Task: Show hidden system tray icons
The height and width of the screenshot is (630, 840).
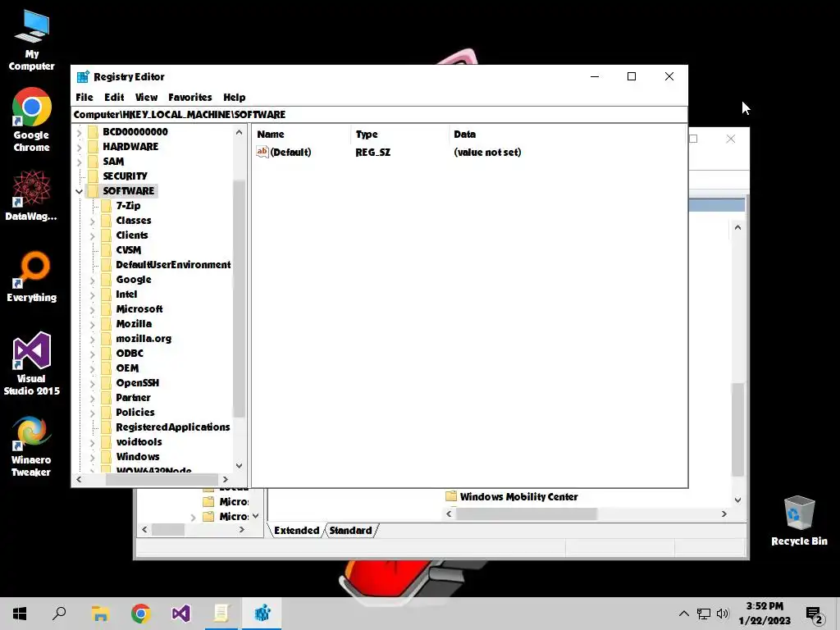Action: 683,614
